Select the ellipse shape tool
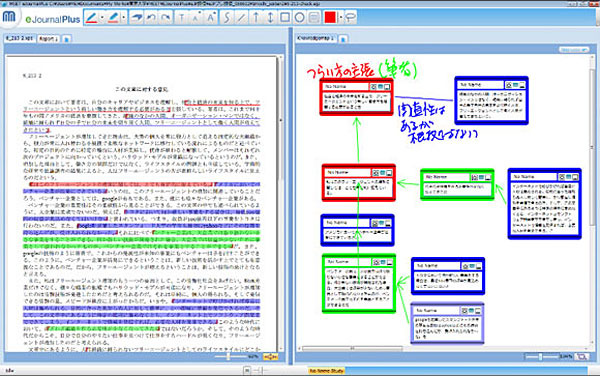Screen dimensions: 600x376 point(300,18)
